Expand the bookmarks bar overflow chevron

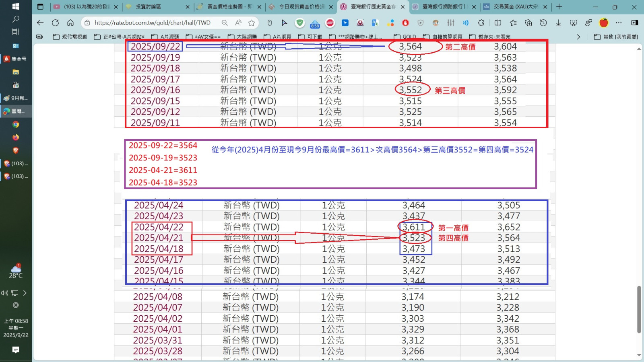[578, 37]
